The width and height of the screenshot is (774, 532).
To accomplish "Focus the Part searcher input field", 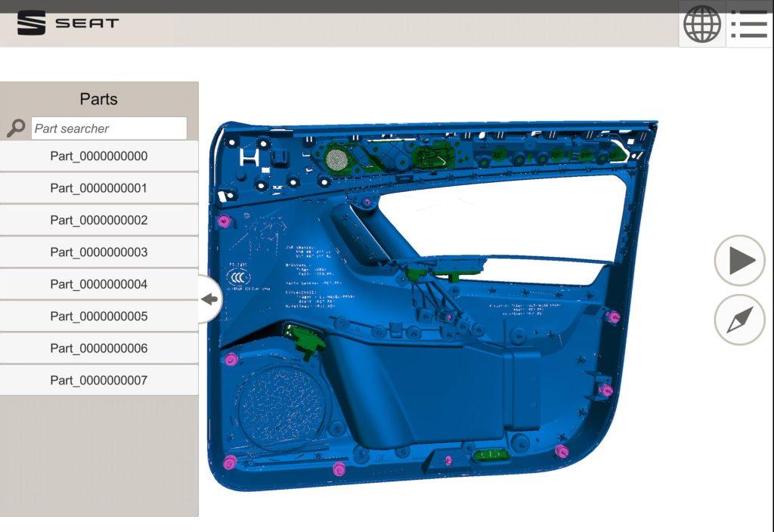I will click(109, 128).
